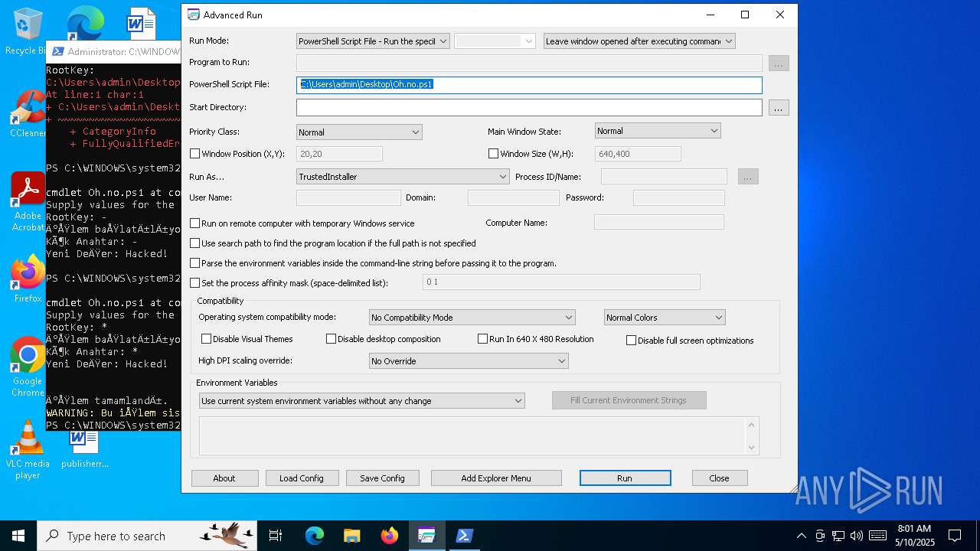Check Run on remote computer option

(x=195, y=223)
